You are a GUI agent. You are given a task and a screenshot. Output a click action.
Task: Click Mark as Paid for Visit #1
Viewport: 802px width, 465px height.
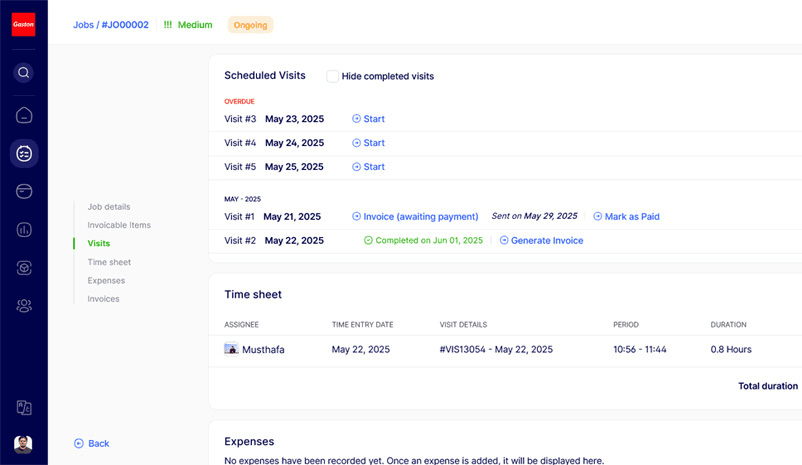(626, 216)
